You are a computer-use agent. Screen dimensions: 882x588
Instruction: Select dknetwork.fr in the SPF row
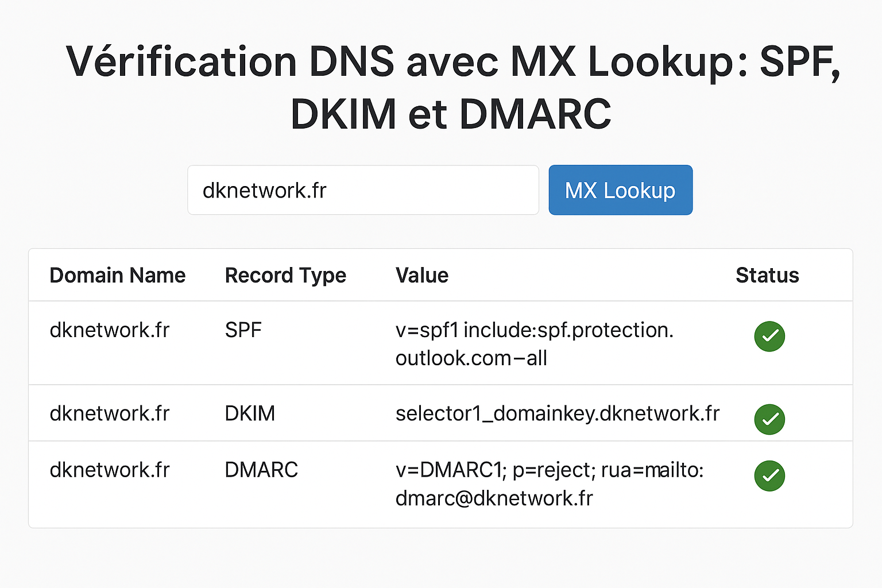pos(110,330)
